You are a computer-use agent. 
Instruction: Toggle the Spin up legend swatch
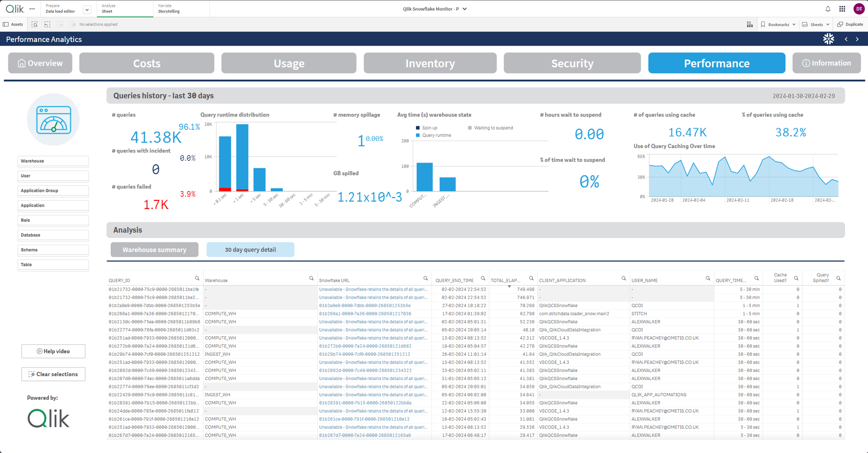(418, 128)
